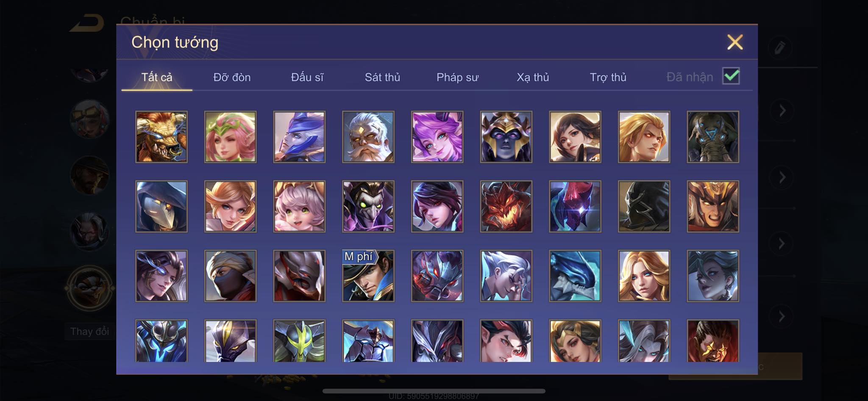This screenshot has height=401, width=868.
Task: Switch to the 'Đỡ đòn' tab
Action: 232,77
